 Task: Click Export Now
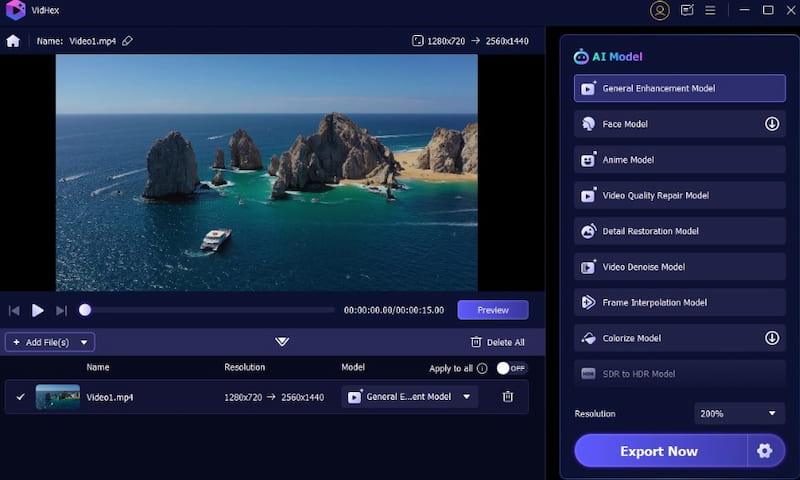[x=659, y=451]
